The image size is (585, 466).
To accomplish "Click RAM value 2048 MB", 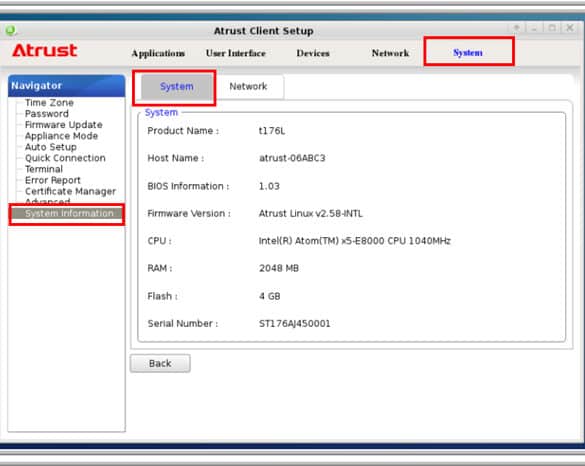I will click(279, 268).
